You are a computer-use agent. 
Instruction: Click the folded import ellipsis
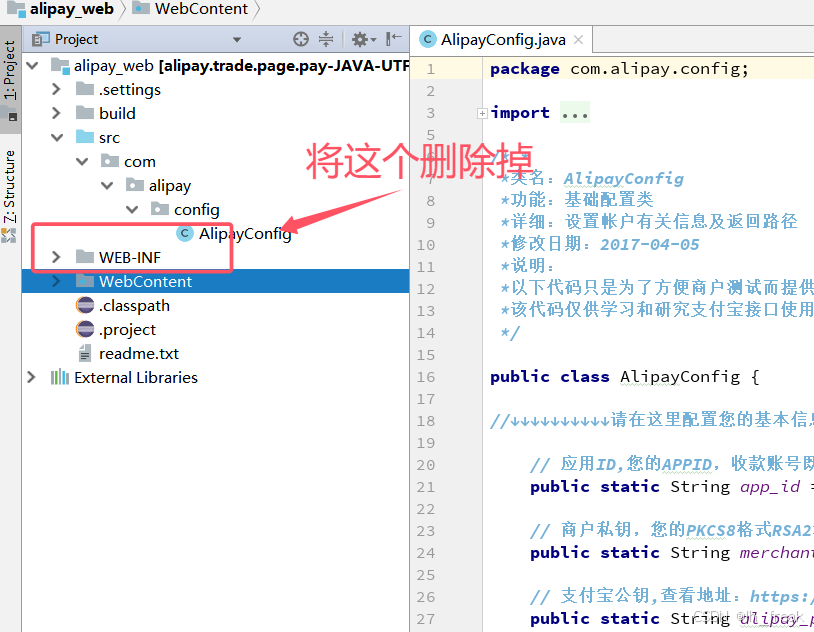pos(575,113)
